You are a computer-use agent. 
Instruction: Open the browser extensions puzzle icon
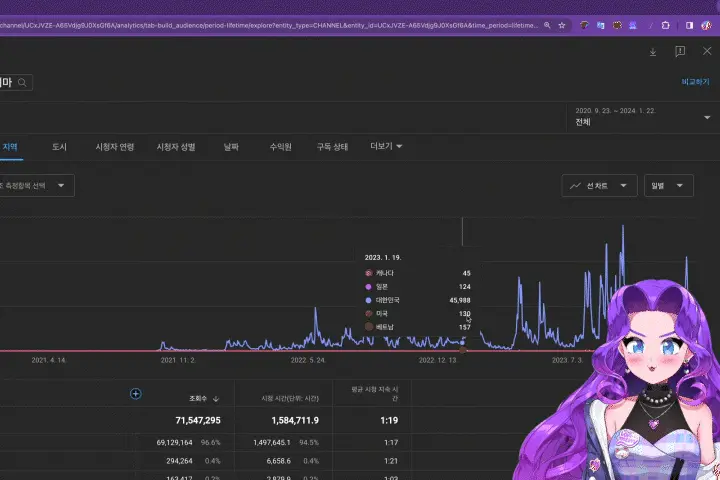[665, 26]
